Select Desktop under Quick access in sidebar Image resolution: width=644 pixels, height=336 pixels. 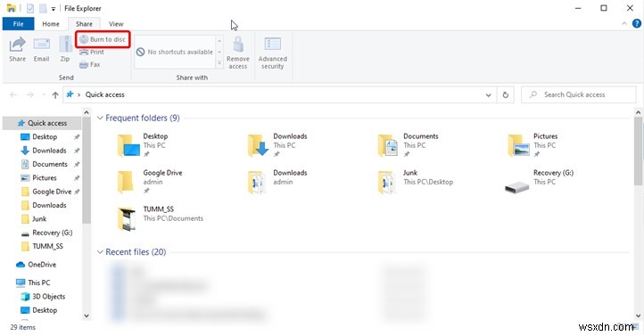point(45,137)
